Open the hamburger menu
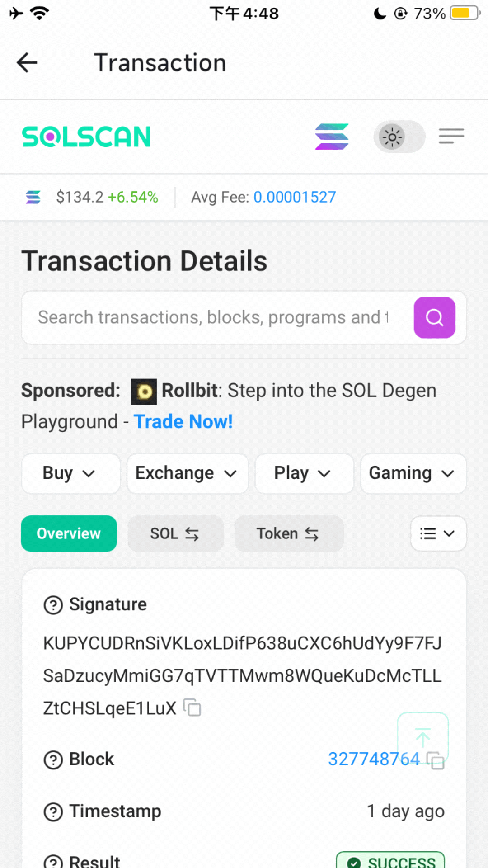Screen dimensions: 488x868 click(x=451, y=136)
